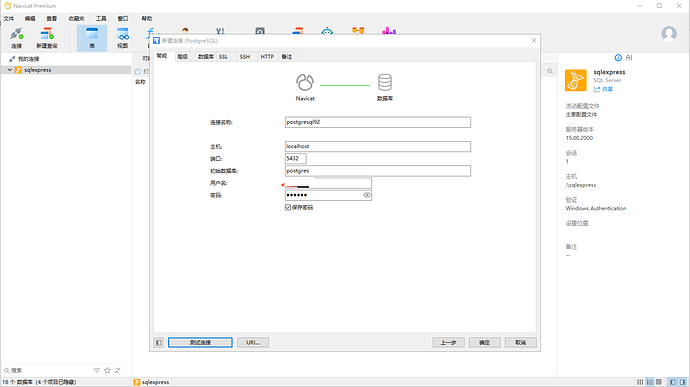The image size is (690, 387).
Task: Click the 'Windows Authentication' text
Action: (596, 208)
